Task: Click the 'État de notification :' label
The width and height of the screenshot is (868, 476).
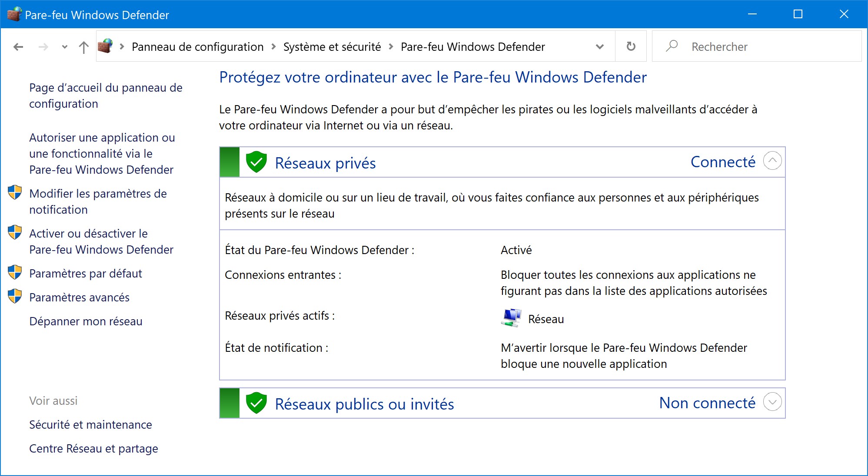Action: [x=276, y=348]
